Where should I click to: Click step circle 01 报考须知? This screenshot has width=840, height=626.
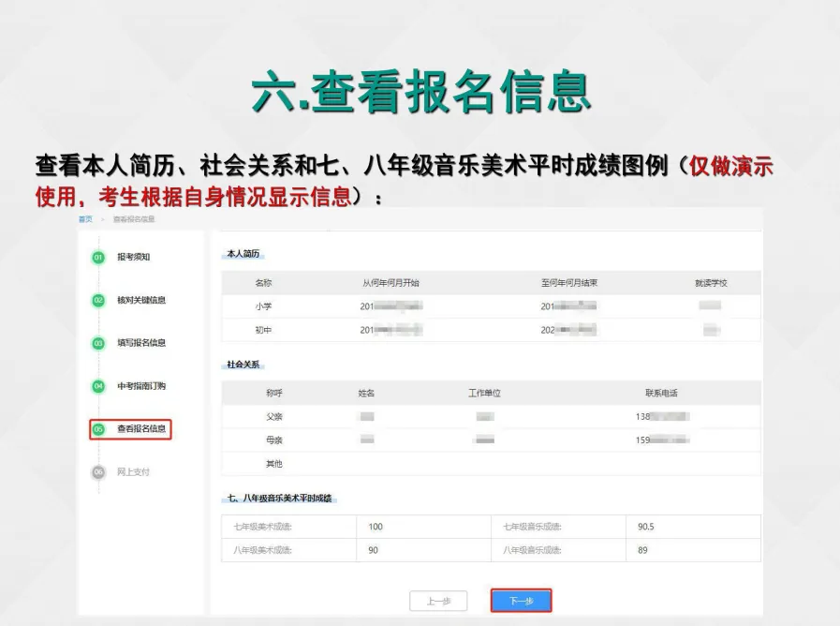click(x=97, y=259)
